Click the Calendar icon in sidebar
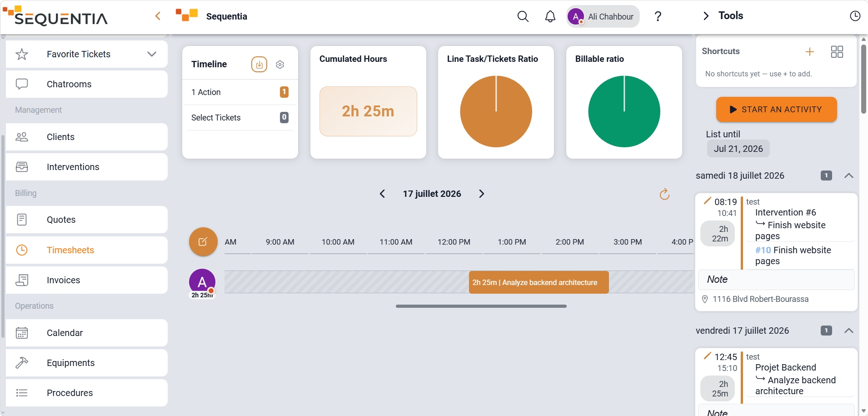 [22, 333]
